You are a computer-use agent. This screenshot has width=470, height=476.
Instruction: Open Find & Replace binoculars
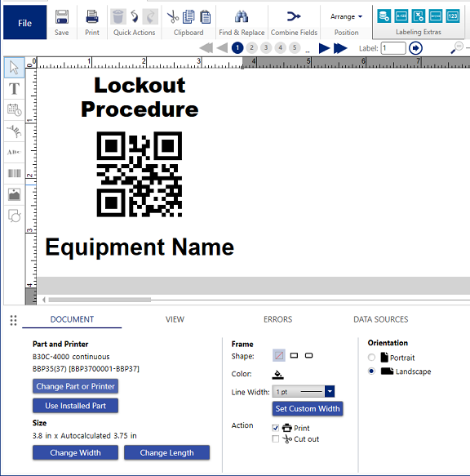point(242,16)
